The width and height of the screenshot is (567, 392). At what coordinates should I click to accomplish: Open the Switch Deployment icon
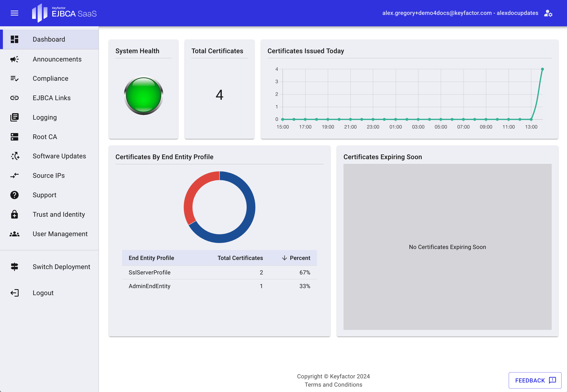(14, 267)
